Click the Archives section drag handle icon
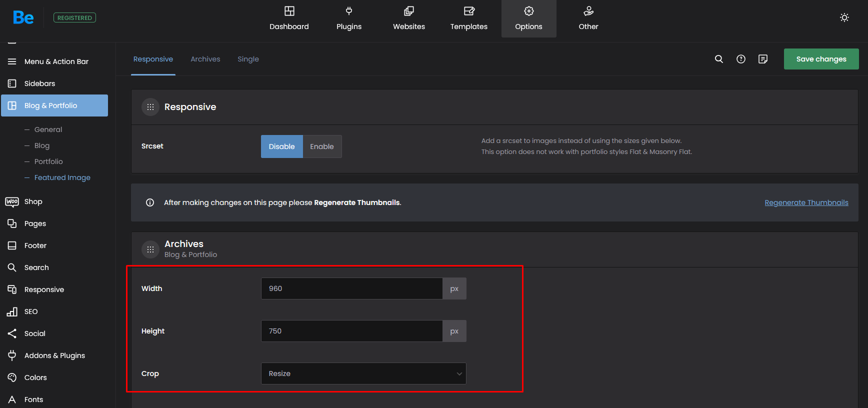The image size is (868, 408). pyautogui.click(x=150, y=249)
